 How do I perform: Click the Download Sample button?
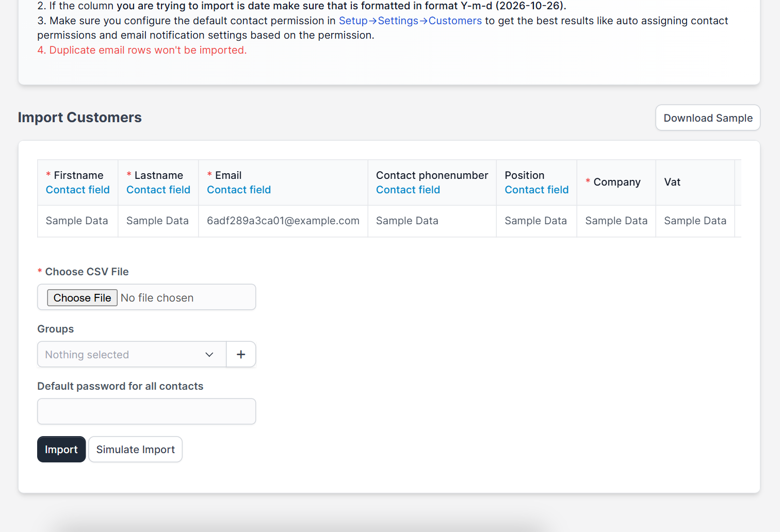(x=708, y=118)
